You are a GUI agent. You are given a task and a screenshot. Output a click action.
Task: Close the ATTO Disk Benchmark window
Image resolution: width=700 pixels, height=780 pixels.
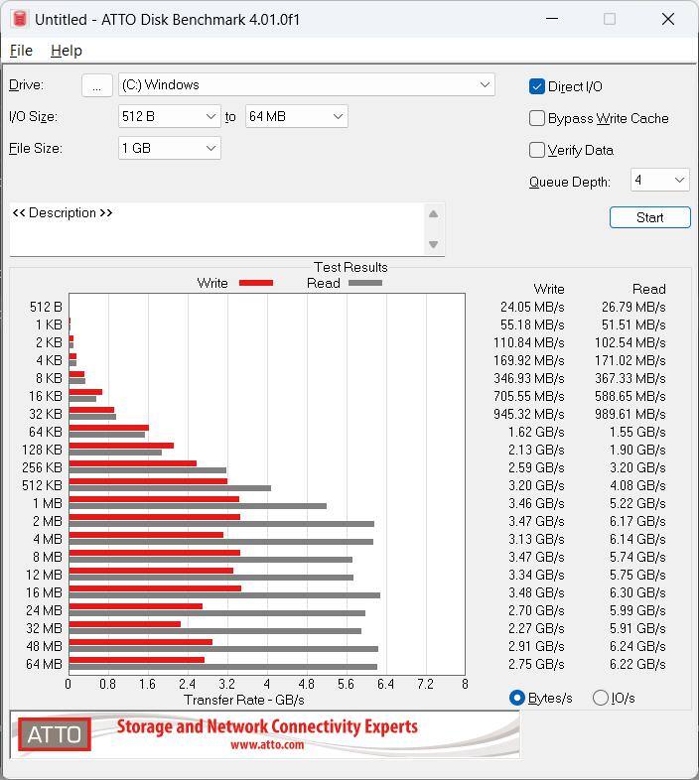(668, 19)
